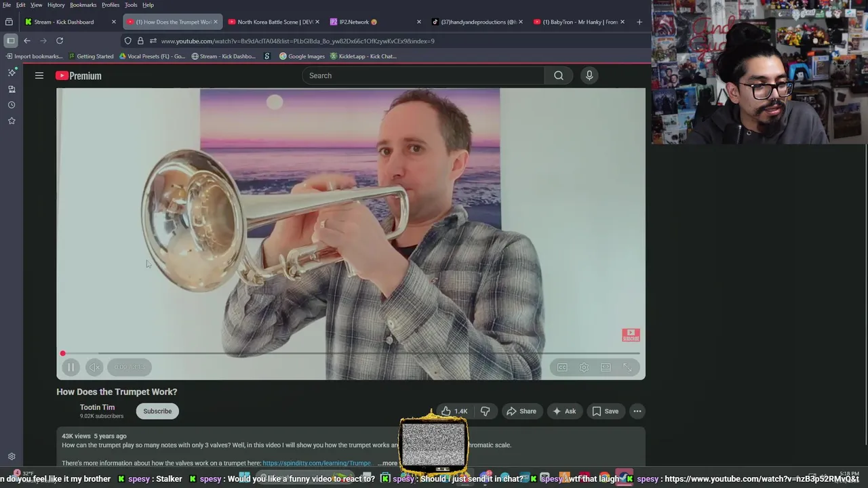Open the Help menu
Viewport: 868px width, 488px height.
point(148,5)
